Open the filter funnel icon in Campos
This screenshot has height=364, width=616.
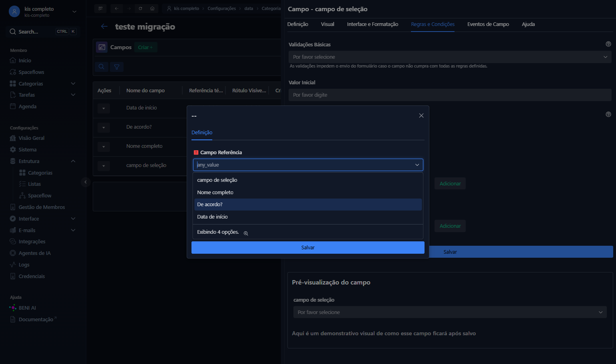point(117,67)
